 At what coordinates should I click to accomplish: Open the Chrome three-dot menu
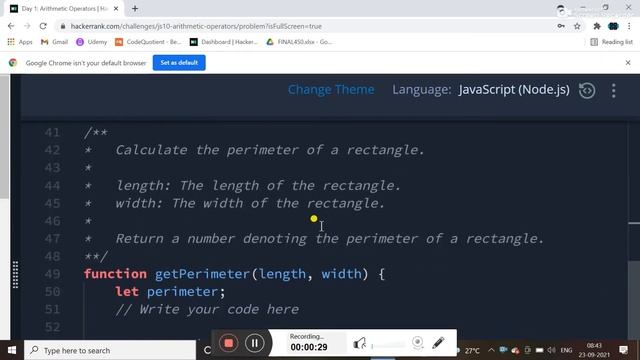[x=629, y=26]
